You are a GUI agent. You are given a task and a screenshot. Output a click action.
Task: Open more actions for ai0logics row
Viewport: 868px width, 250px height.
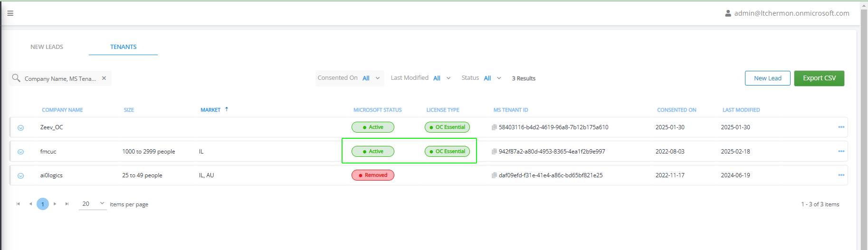[x=841, y=175]
